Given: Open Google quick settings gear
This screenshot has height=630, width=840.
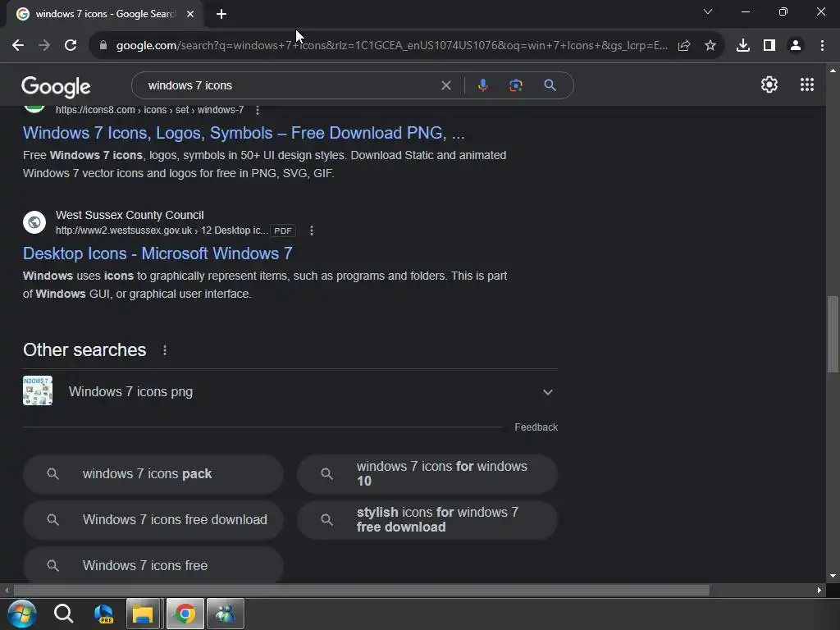Looking at the screenshot, I should (769, 84).
